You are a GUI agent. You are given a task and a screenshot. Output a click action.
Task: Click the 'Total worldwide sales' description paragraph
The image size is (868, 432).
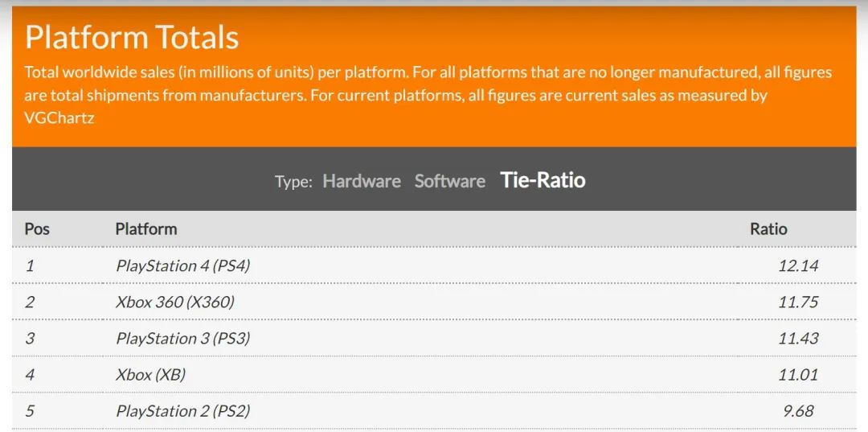point(428,95)
